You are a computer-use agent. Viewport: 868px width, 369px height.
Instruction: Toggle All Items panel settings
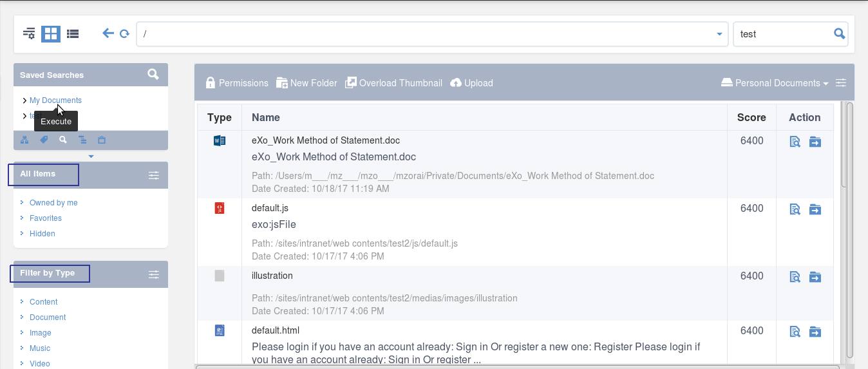(x=153, y=175)
